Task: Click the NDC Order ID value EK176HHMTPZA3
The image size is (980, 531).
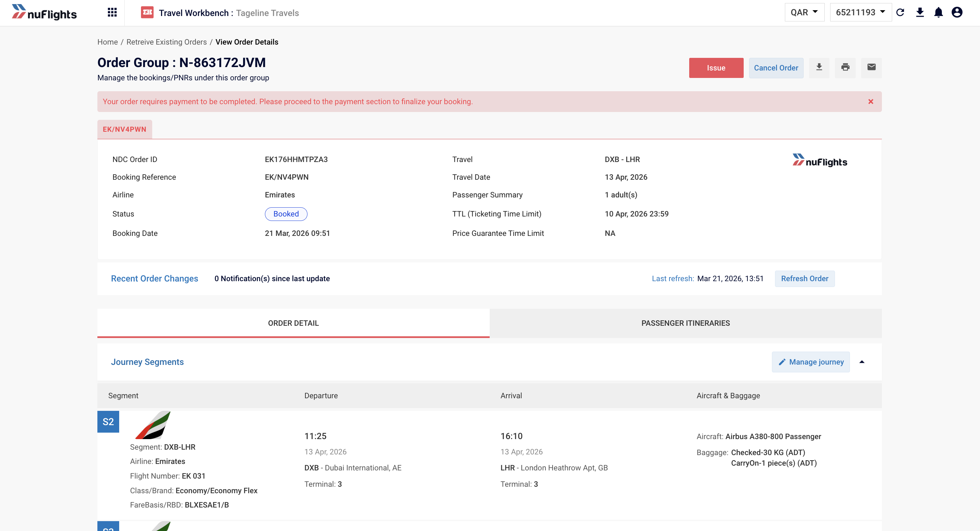Action: point(296,160)
